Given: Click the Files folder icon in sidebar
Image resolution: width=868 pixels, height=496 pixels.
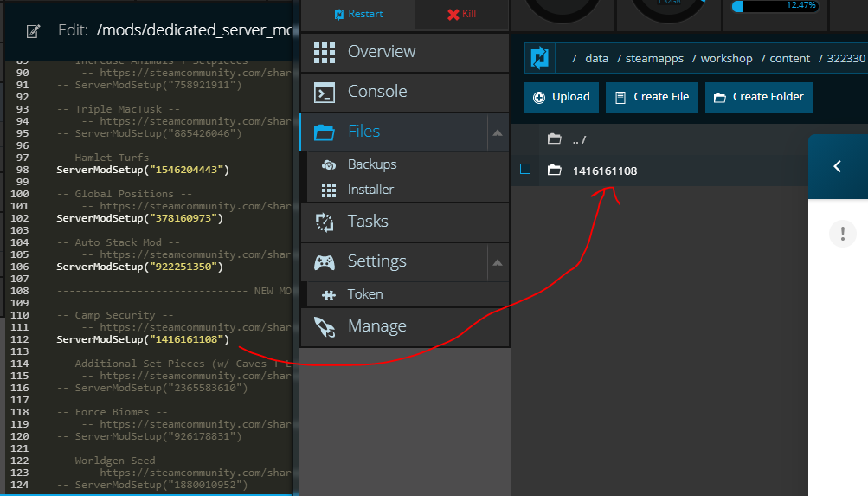Looking at the screenshot, I should coord(325,132).
